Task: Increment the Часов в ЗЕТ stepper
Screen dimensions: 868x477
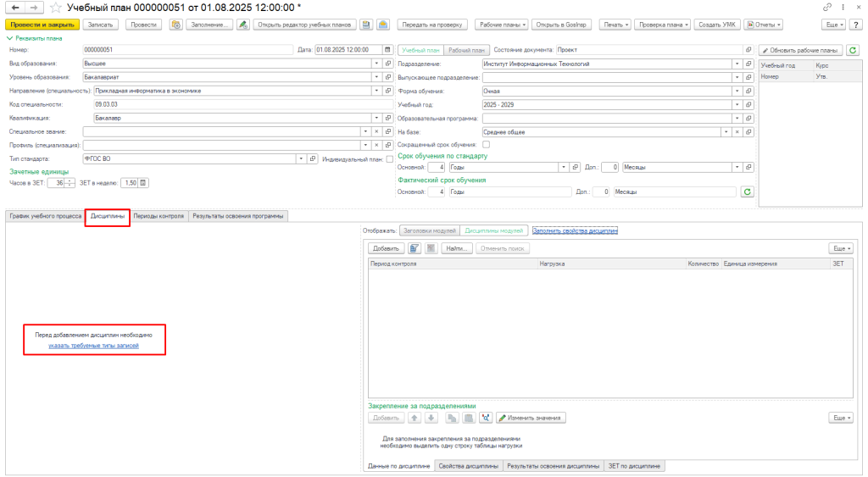Action: (x=70, y=180)
